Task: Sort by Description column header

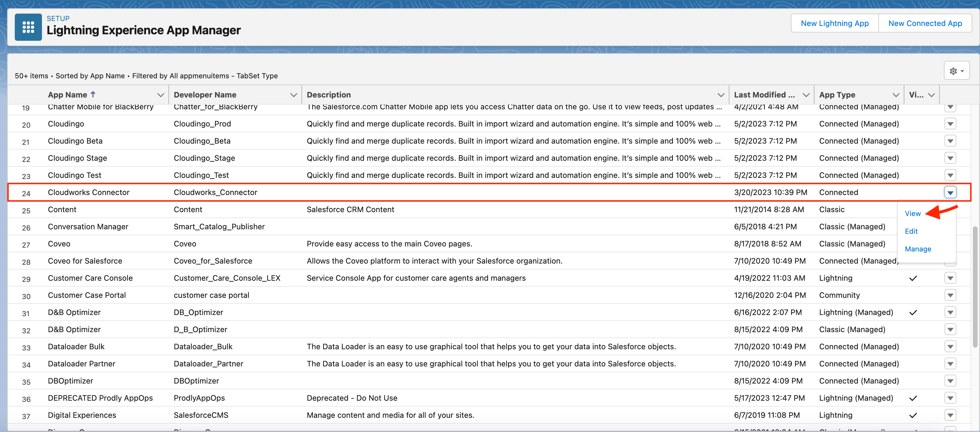Action: click(x=329, y=95)
